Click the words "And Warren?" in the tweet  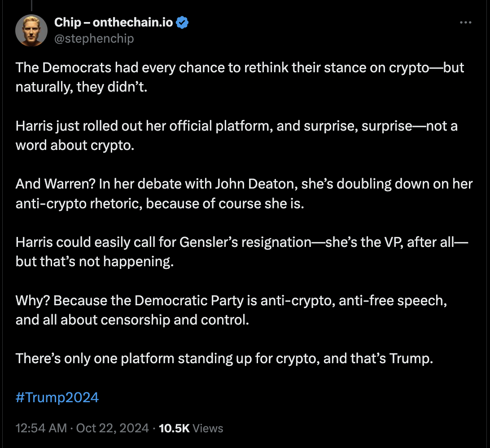55,184
